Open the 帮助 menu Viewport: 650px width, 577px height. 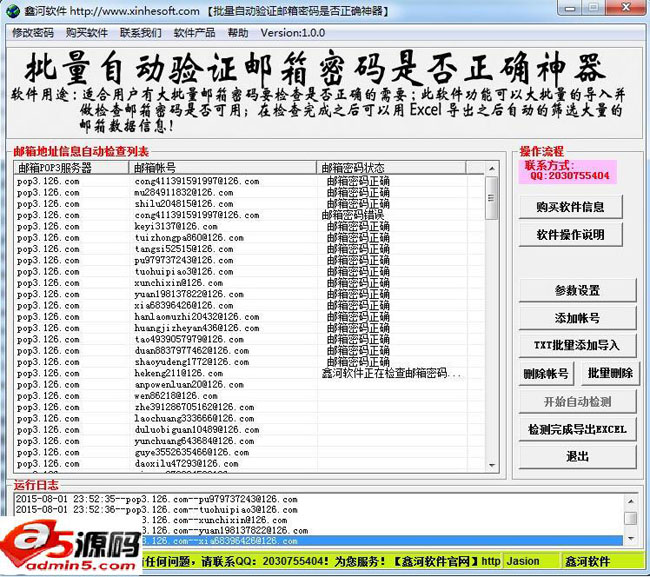tap(238, 33)
